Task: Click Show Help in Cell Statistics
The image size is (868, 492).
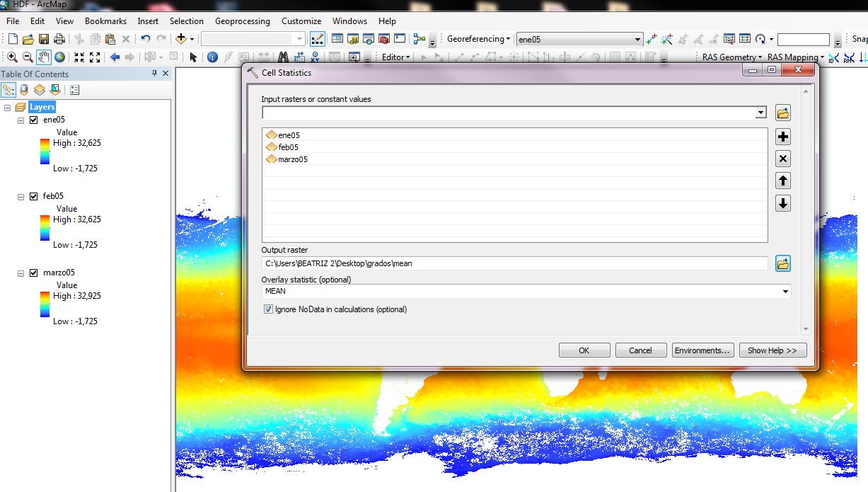Action: [x=772, y=350]
